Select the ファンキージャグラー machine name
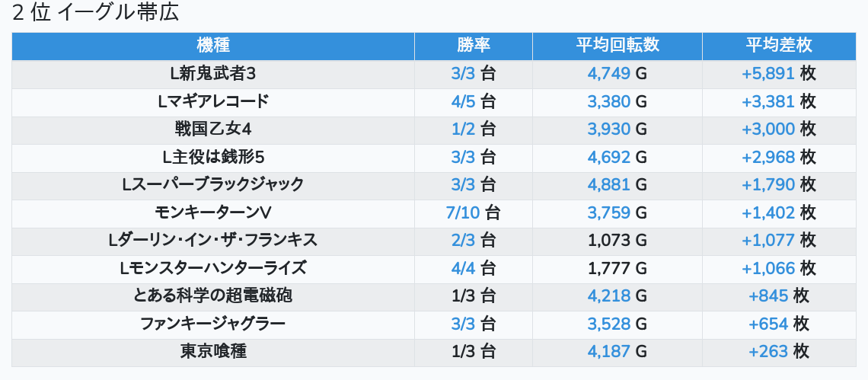This screenshot has height=380, width=868. click(x=213, y=324)
